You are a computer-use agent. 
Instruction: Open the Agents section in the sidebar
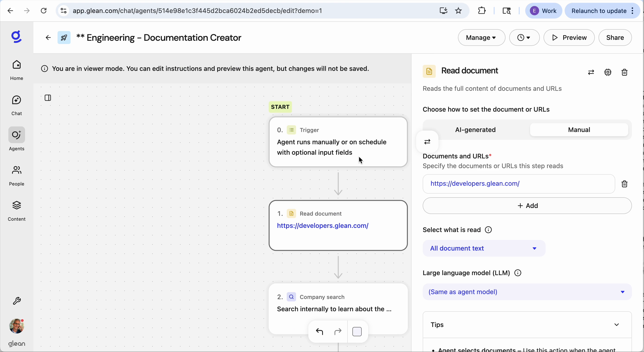tap(16, 140)
